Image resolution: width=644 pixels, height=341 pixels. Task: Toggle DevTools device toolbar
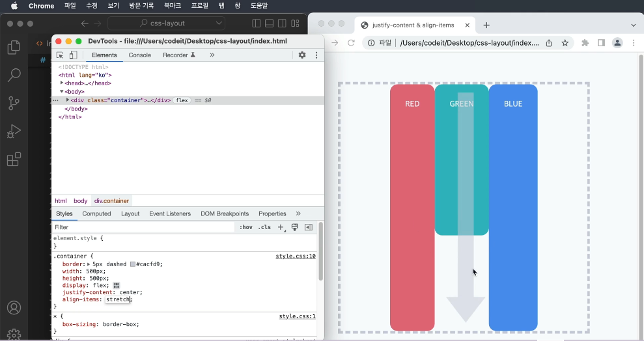tap(73, 55)
